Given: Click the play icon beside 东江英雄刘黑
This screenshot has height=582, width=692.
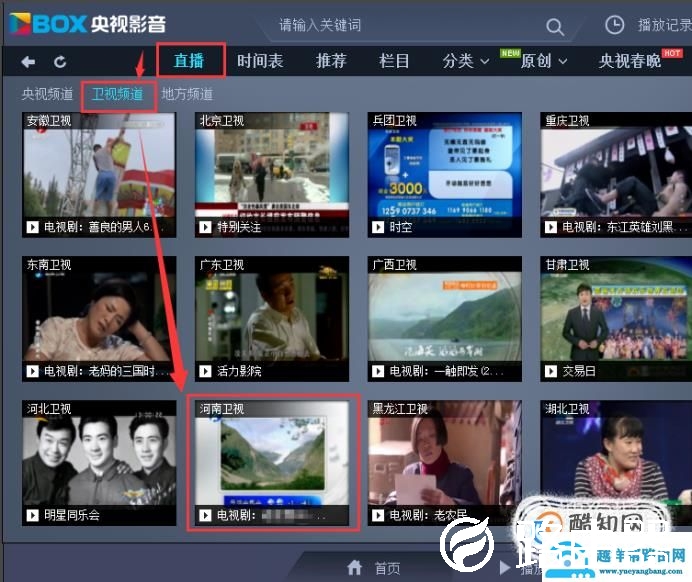Looking at the screenshot, I should pyautogui.click(x=550, y=227).
